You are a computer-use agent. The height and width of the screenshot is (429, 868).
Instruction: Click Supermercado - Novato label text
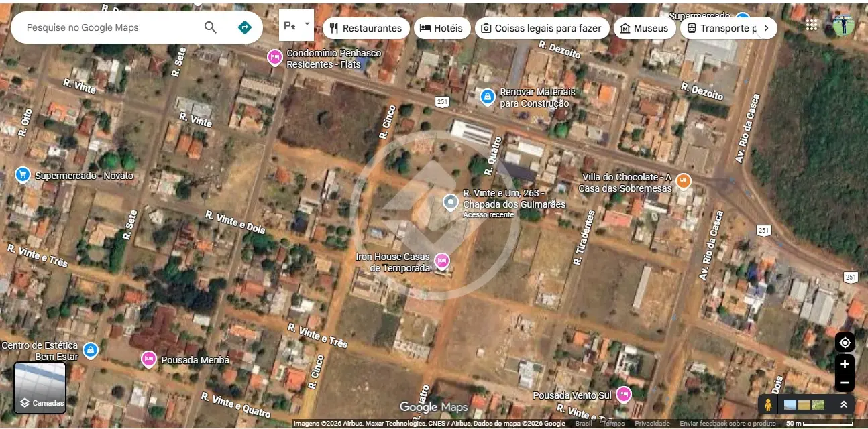[x=84, y=176]
